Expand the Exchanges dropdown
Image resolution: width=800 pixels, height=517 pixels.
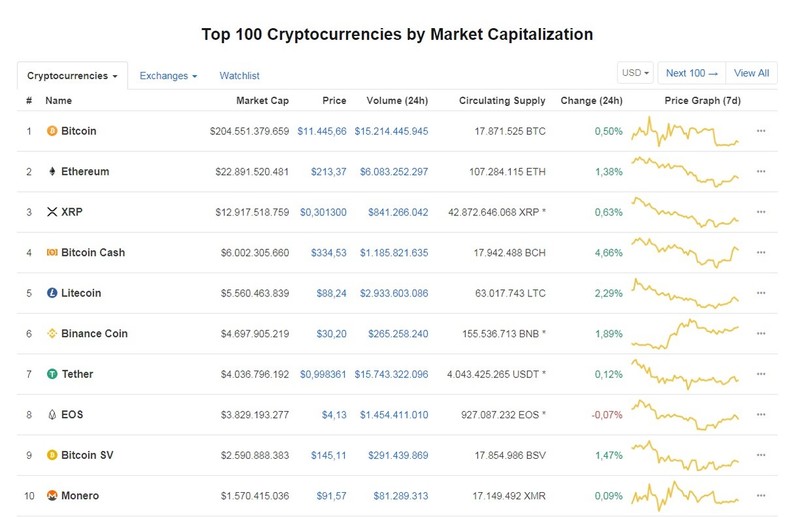pos(168,76)
